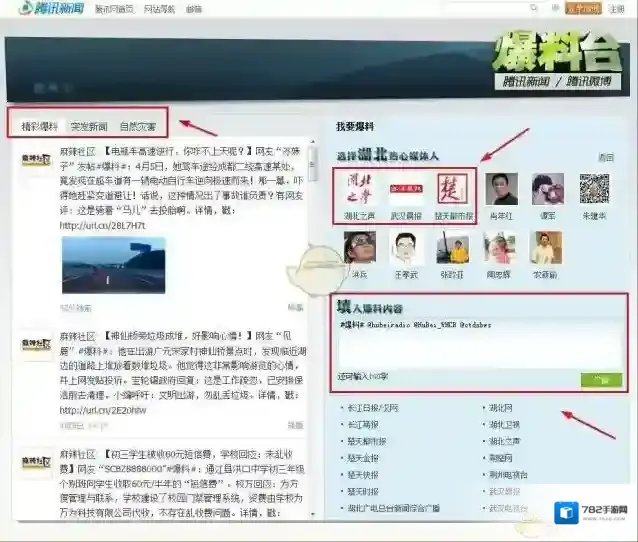Open 湖北卫视 media link
This screenshot has height=542, width=638.
[504, 424]
